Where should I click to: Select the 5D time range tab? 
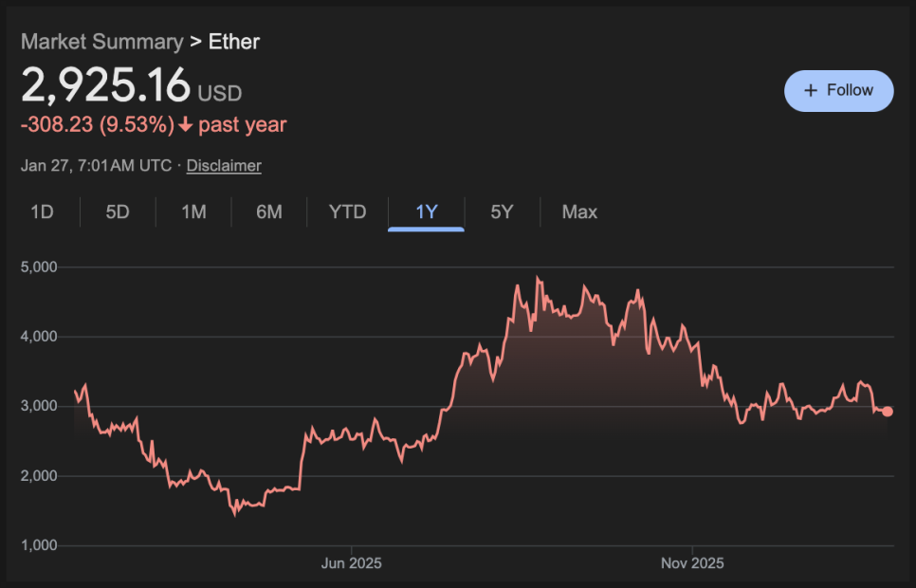pyautogui.click(x=118, y=211)
